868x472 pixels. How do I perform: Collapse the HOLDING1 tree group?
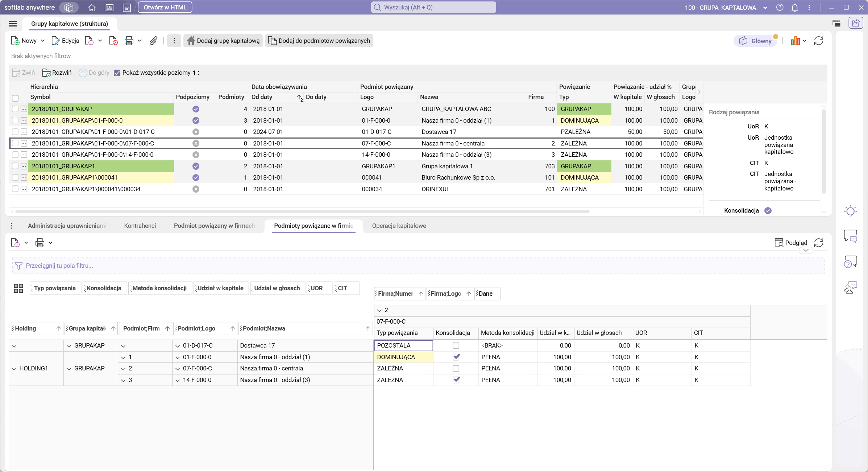14,369
